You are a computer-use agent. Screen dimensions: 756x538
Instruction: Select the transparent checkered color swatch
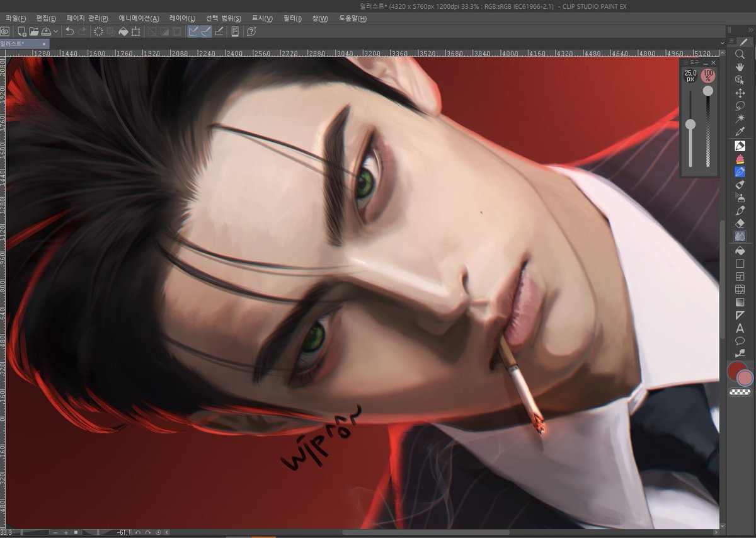740,392
